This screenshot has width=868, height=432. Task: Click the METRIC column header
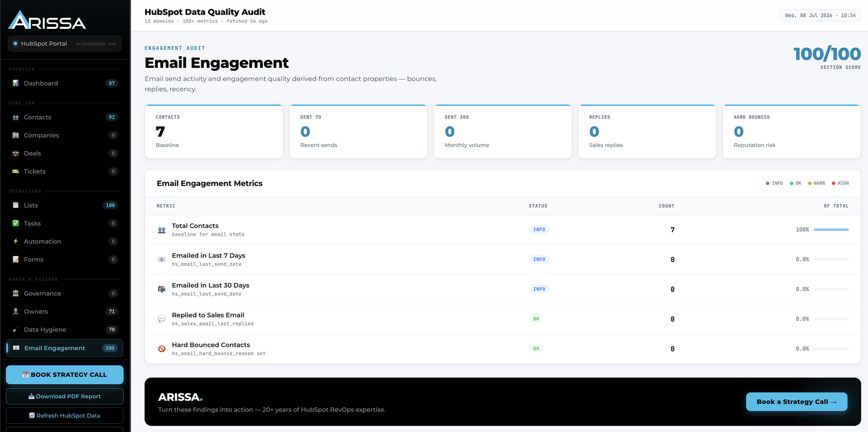coord(166,206)
